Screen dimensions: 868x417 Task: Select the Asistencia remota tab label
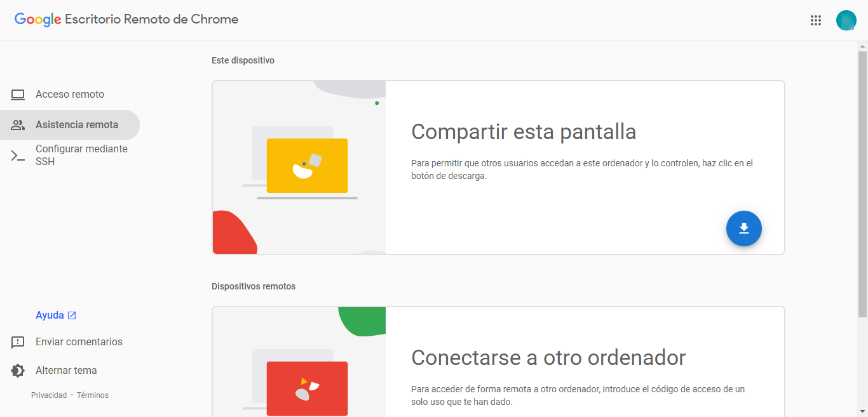(x=77, y=125)
